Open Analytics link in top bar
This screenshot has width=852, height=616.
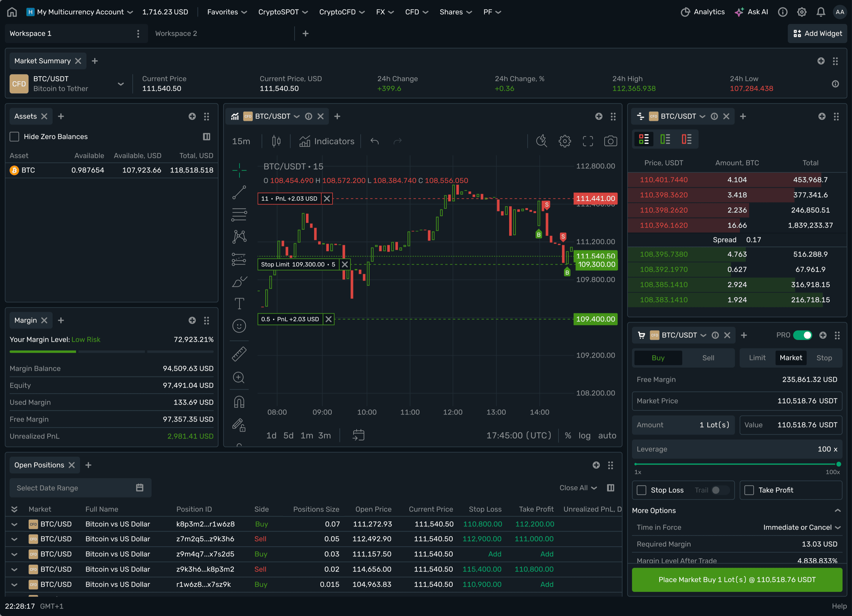coord(703,12)
